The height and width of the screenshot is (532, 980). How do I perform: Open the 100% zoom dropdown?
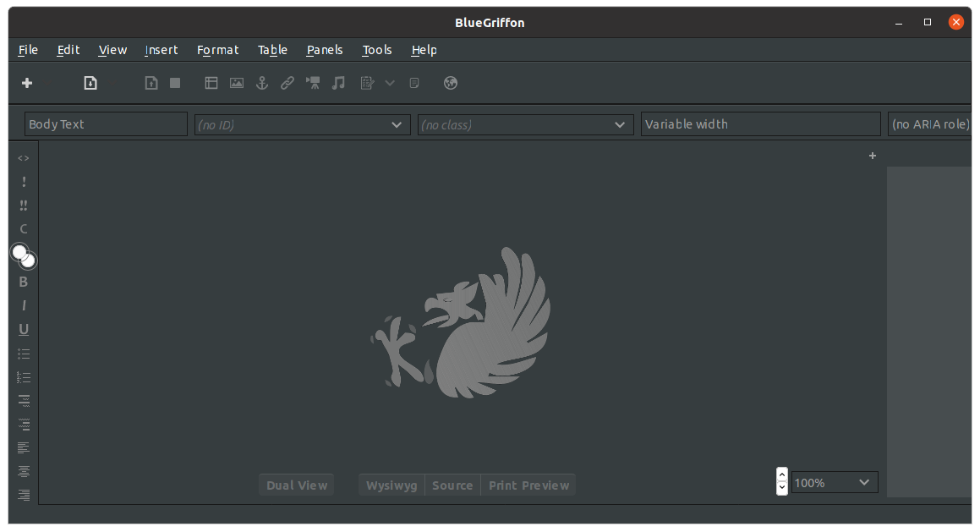click(x=835, y=483)
